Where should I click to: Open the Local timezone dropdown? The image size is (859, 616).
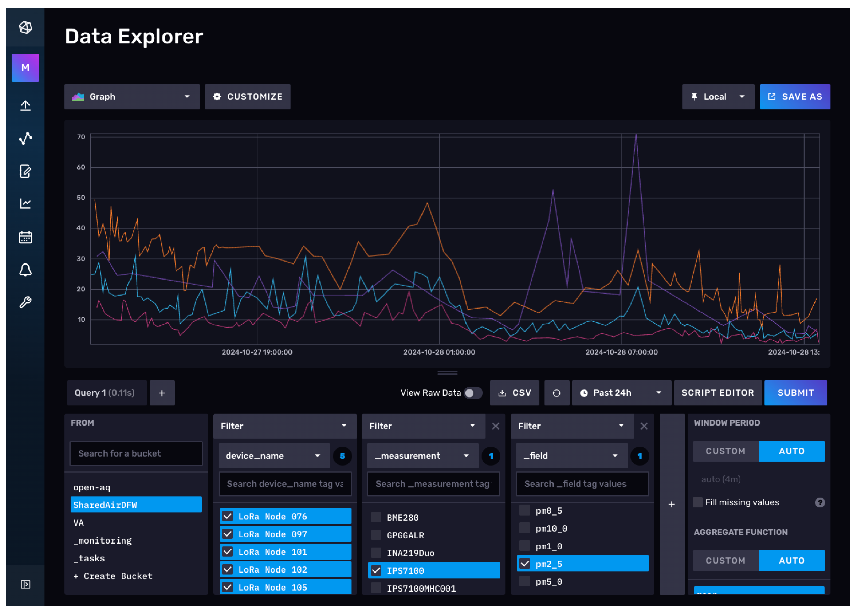(718, 97)
